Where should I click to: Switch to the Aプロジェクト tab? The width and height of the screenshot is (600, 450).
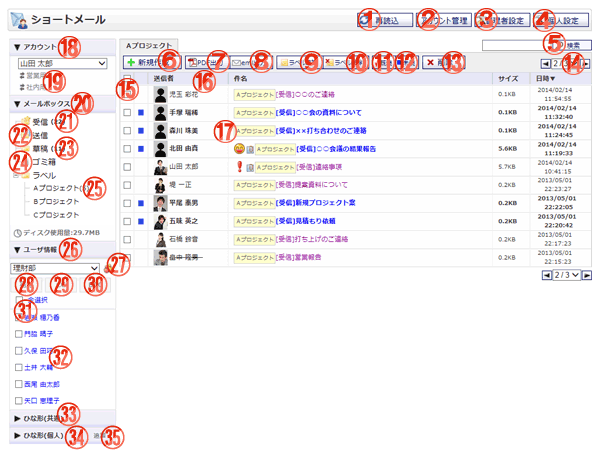pyautogui.click(x=147, y=45)
